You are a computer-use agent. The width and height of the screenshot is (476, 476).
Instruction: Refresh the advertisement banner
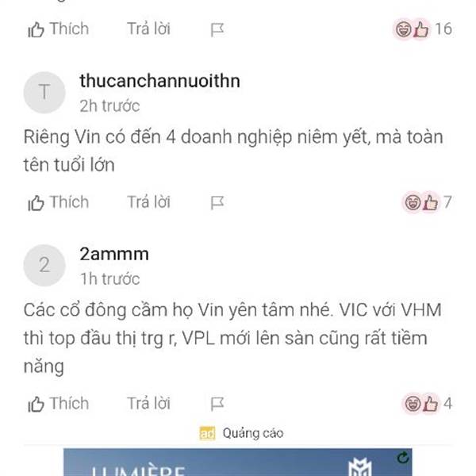[403, 458]
